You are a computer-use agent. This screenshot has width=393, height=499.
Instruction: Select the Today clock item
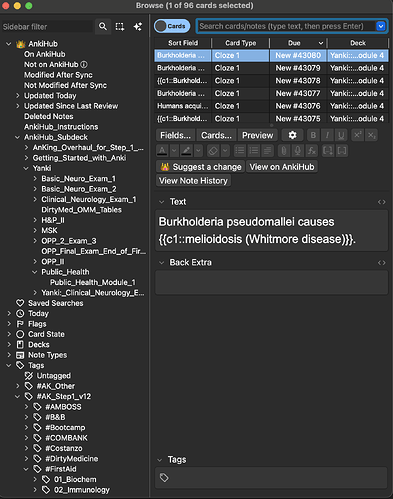33,313
